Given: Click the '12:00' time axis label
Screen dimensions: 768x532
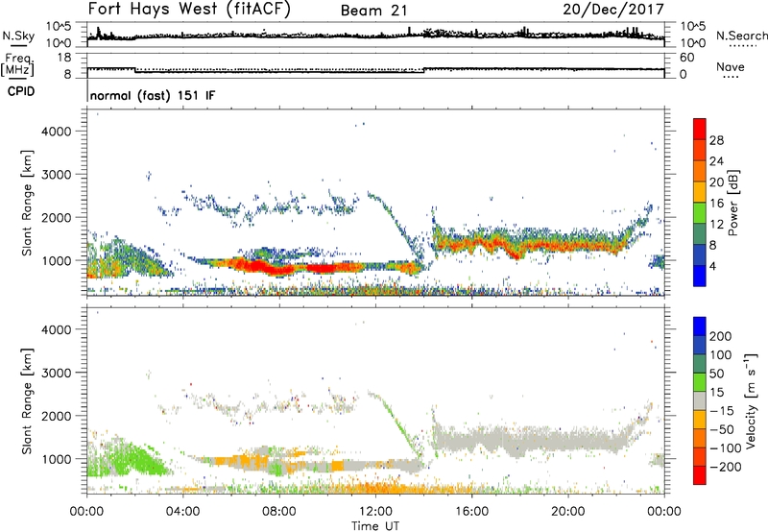Looking at the screenshot, I should (x=375, y=512).
